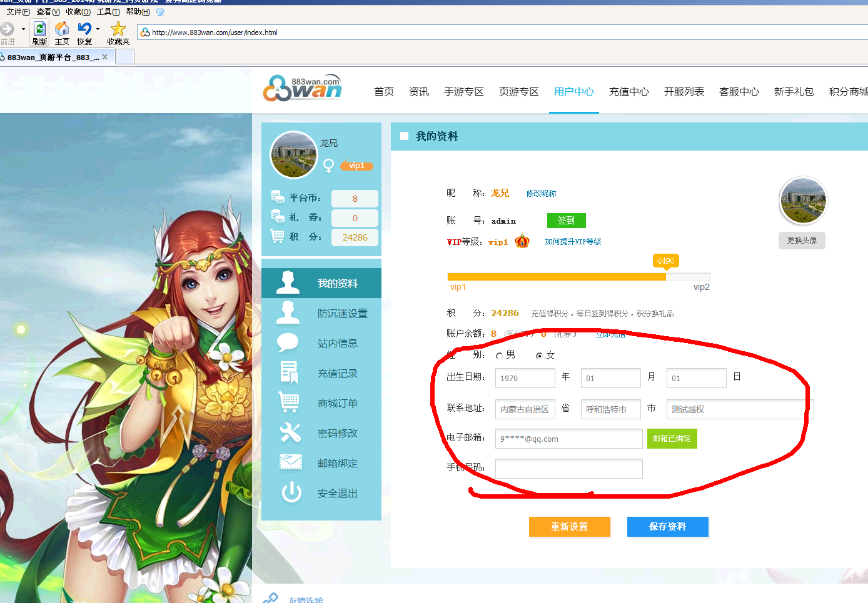Select the 男 gender radio button
868x603 pixels.
tap(499, 356)
